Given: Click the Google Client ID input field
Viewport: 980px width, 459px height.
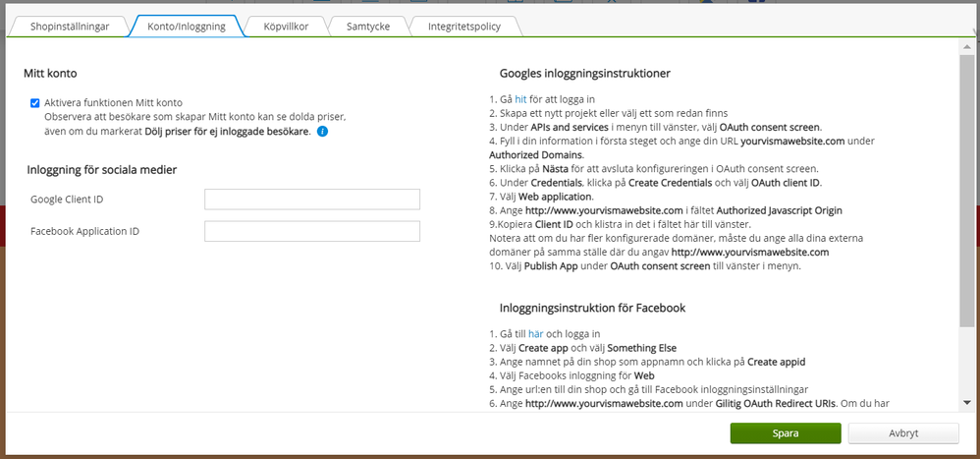Looking at the screenshot, I should click(311, 200).
